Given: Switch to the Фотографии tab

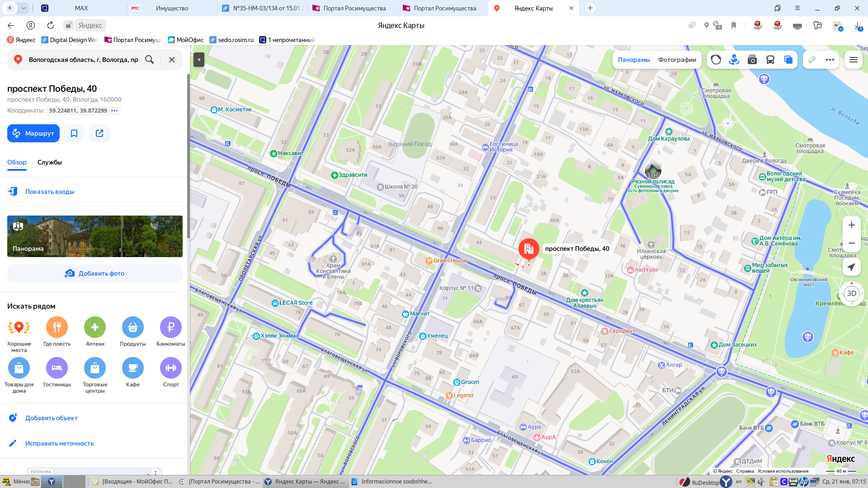Looking at the screenshot, I should pos(677,60).
